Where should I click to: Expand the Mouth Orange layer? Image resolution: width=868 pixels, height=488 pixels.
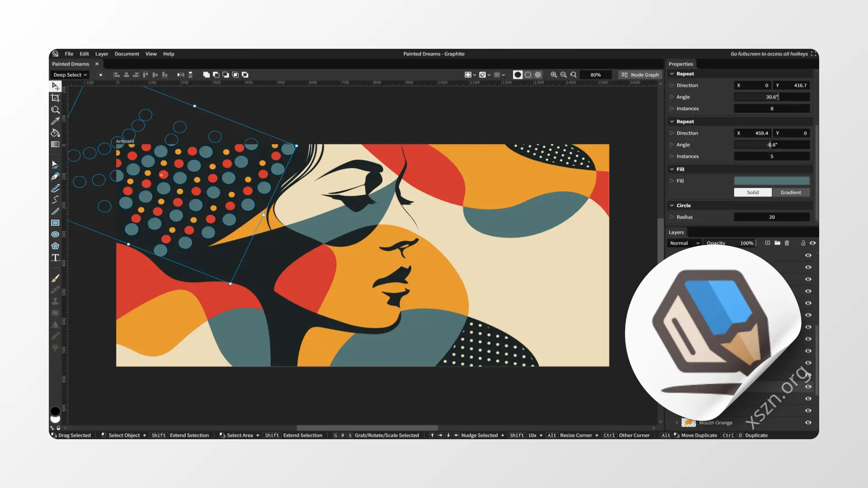[677, 422]
